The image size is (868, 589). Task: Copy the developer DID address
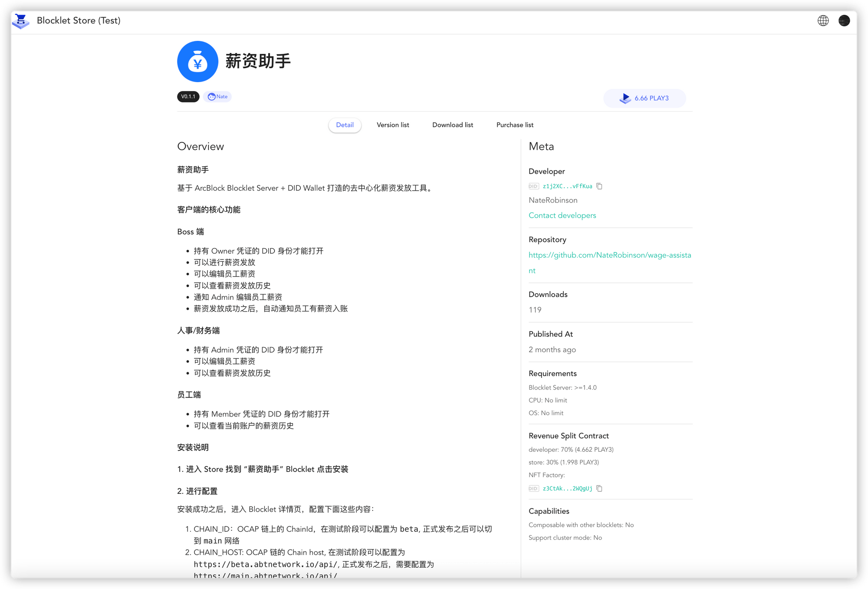pos(599,186)
